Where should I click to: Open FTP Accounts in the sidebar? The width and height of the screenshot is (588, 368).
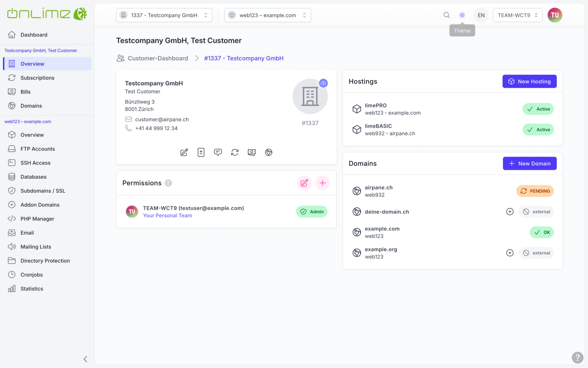[47, 149]
